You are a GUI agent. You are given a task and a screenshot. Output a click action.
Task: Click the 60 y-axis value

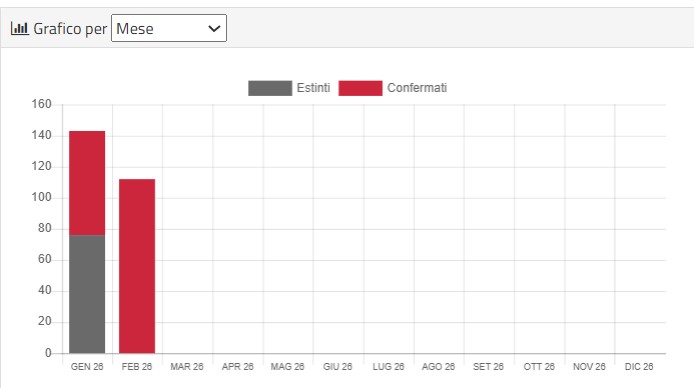pyautogui.click(x=45, y=259)
